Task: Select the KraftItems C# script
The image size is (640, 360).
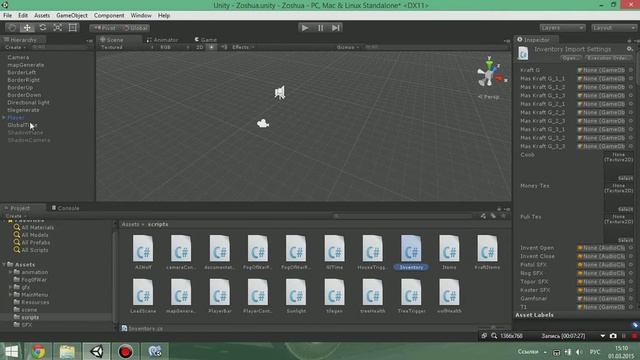Action: pos(487,251)
